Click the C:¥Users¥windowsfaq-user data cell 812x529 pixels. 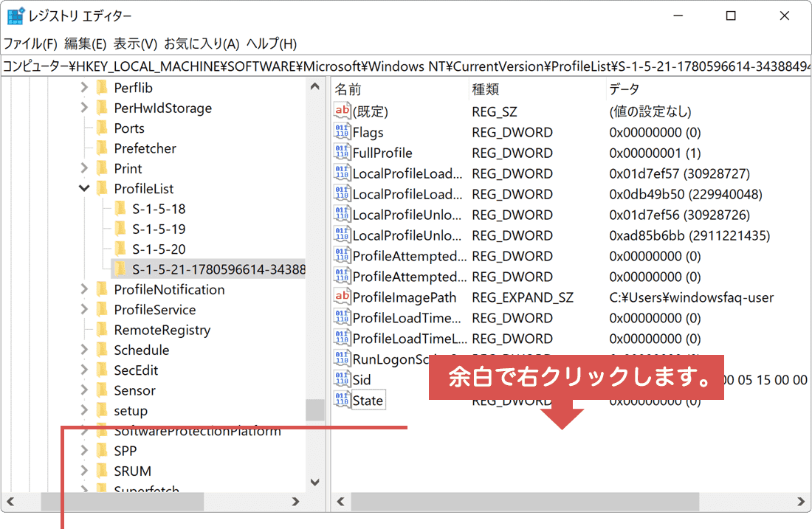692,297
